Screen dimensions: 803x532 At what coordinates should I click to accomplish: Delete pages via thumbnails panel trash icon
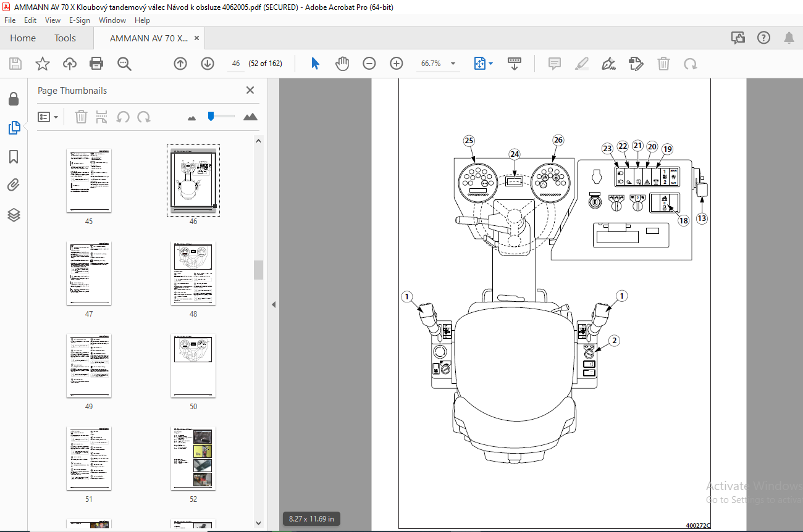pyautogui.click(x=81, y=117)
